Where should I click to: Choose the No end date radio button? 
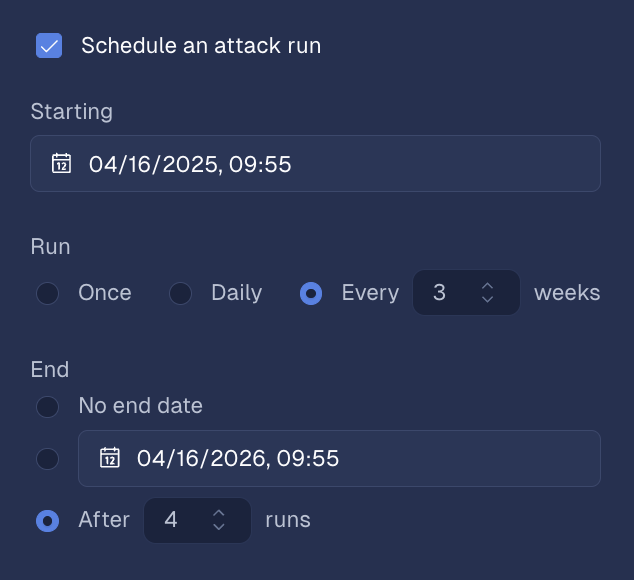tap(47, 406)
